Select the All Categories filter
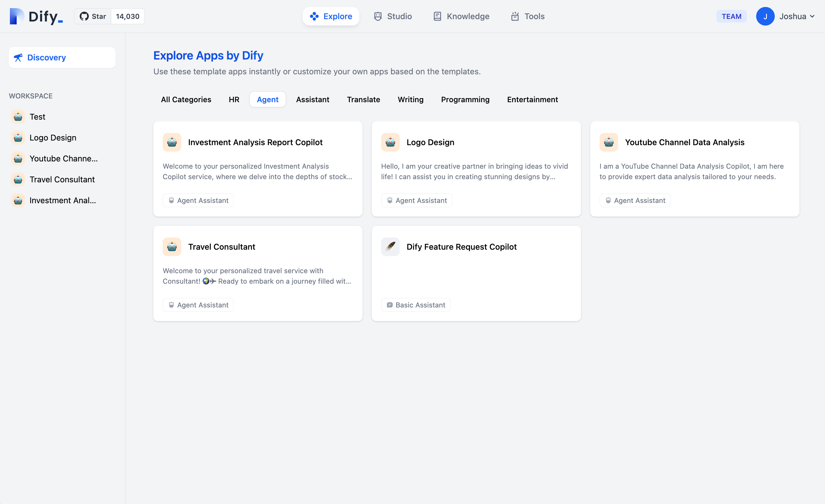 tap(186, 99)
